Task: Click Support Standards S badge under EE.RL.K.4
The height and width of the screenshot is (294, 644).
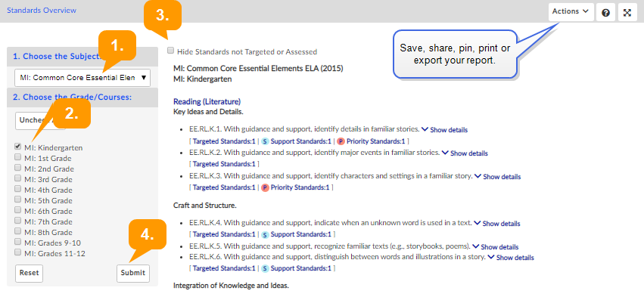Action: tap(266, 235)
